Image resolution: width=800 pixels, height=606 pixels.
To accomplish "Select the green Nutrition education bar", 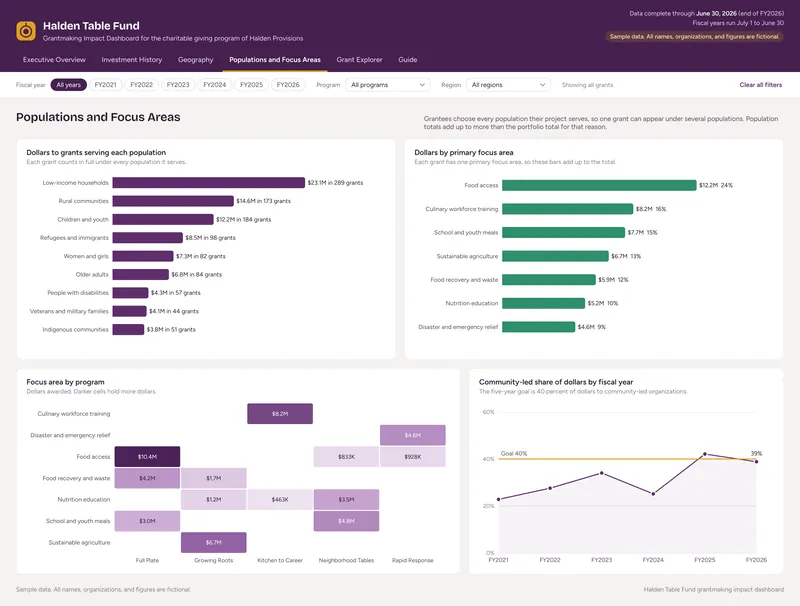I will (543, 303).
